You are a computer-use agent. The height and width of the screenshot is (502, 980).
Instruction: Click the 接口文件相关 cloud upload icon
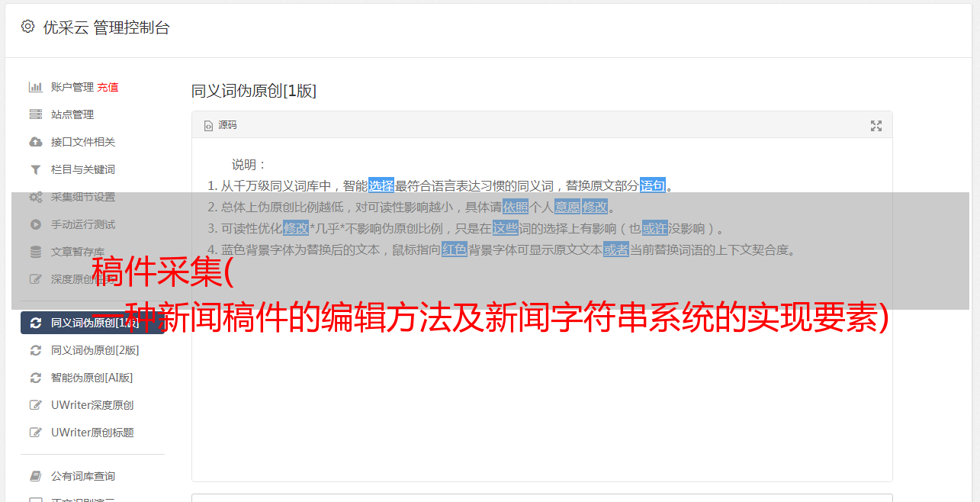tap(35, 142)
